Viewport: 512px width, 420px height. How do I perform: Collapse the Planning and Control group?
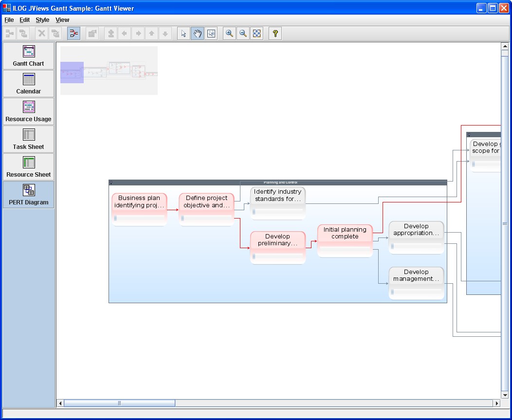coord(111,183)
